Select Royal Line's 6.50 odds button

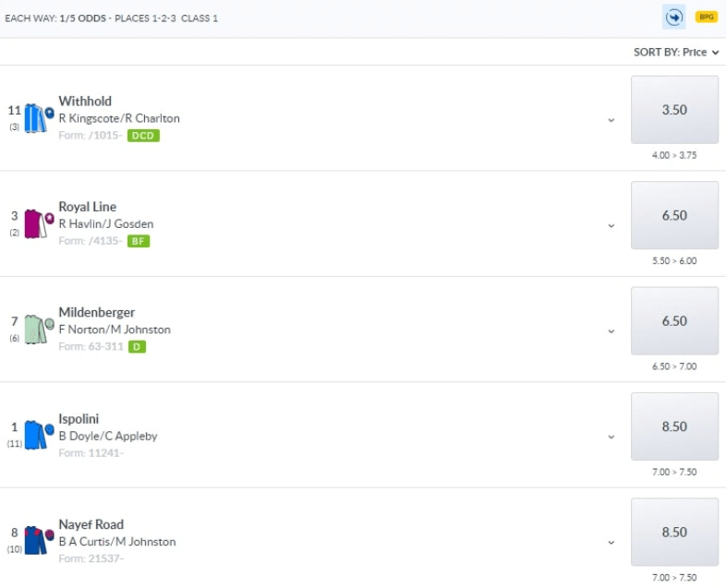tap(674, 215)
